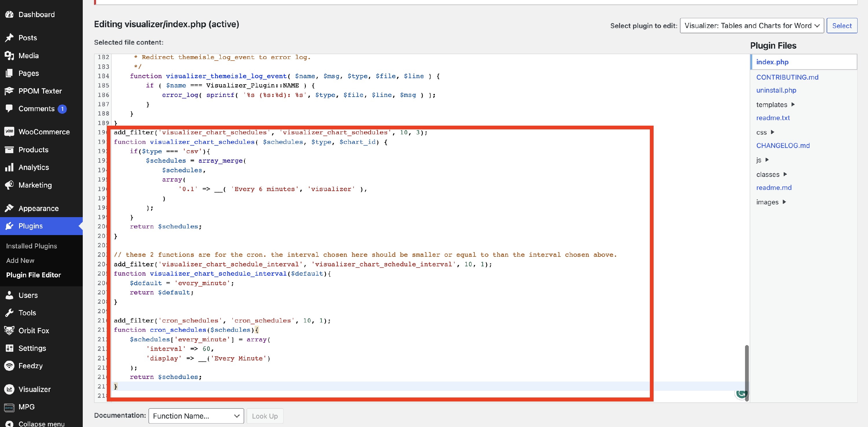The height and width of the screenshot is (427, 868).
Task: Click the Dashboard gauge icon
Action: (x=9, y=14)
